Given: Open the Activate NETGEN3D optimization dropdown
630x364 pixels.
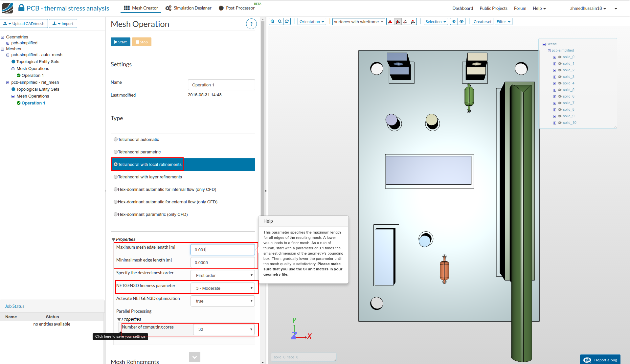Looking at the screenshot, I should coord(223,301).
